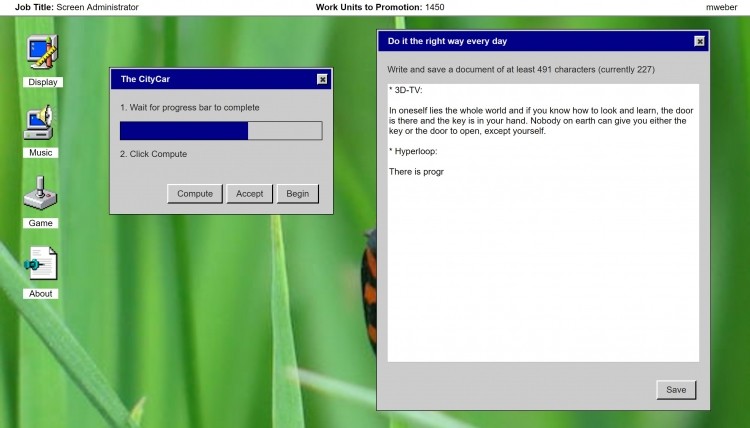Open the Display desktop icon
Screen dimensions: 750x428
(x=43, y=52)
